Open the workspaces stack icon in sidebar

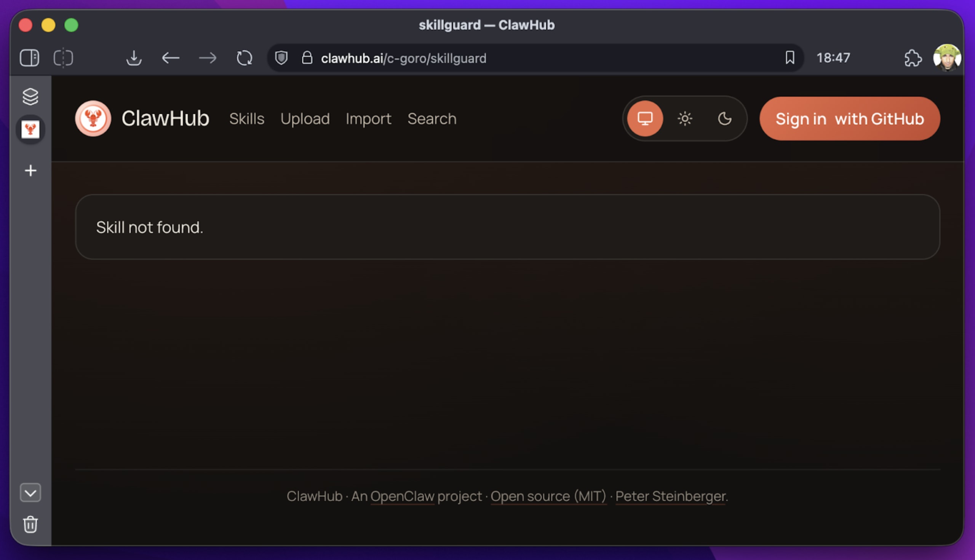pos(30,97)
